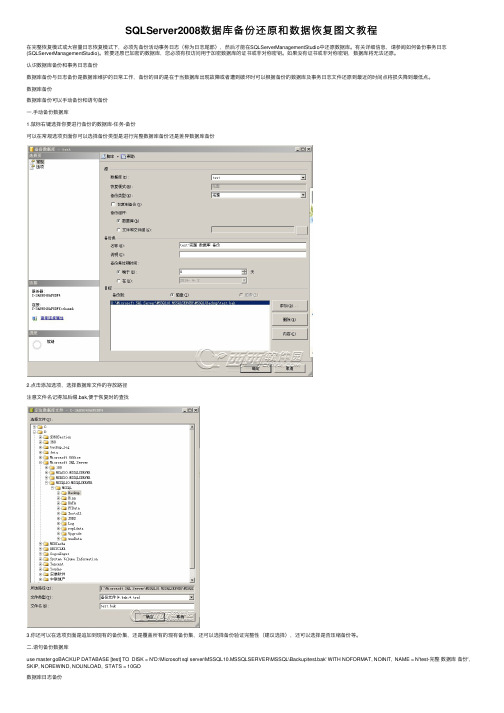Click OK in the locate file dialog
The height and width of the screenshot is (713, 504).
coord(148,617)
